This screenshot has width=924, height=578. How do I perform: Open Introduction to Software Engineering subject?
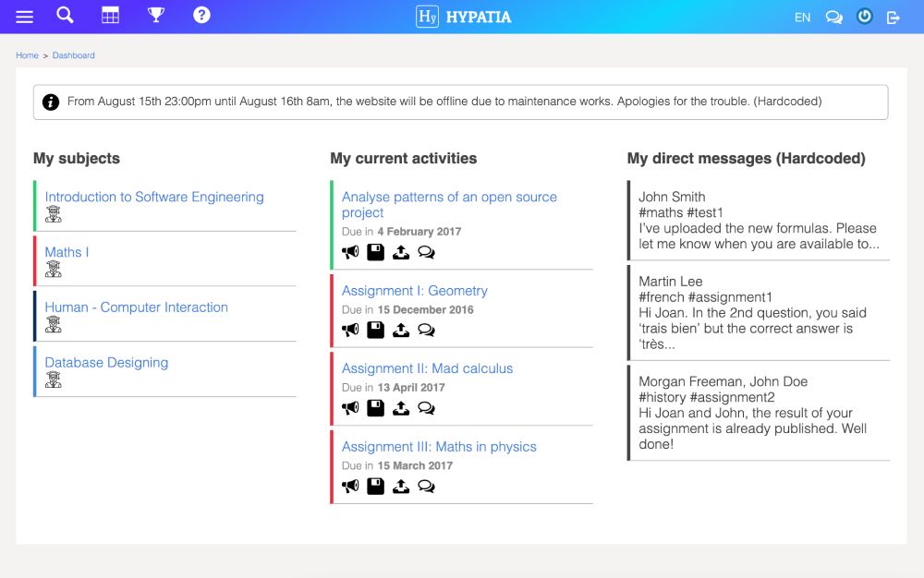[154, 198]
